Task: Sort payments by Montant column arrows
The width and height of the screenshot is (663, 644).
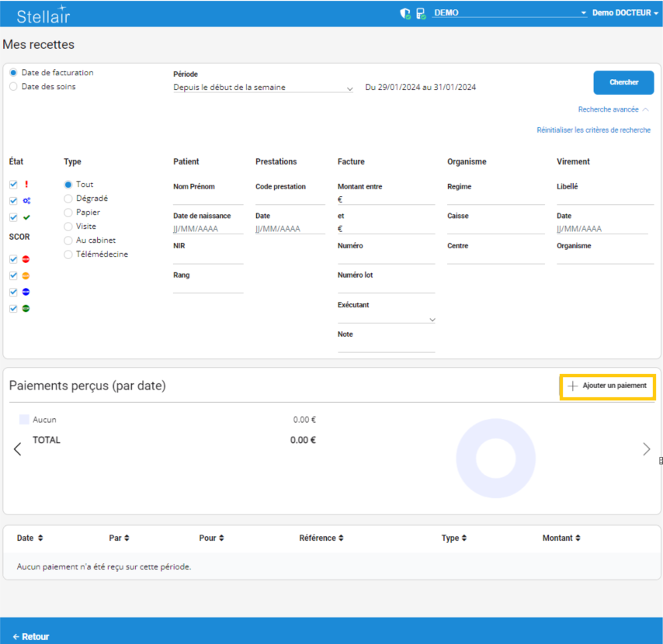Action: (577, 538)
